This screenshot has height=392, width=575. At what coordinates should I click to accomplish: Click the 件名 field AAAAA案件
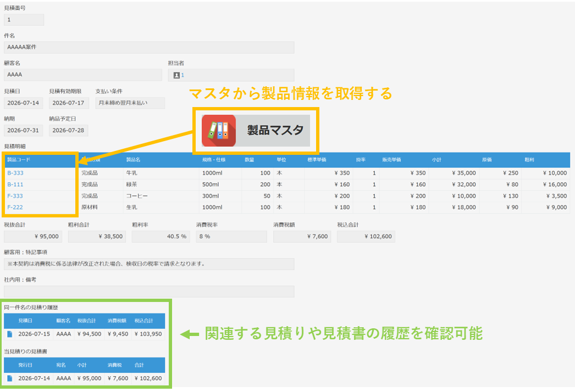tap(149, 47)
